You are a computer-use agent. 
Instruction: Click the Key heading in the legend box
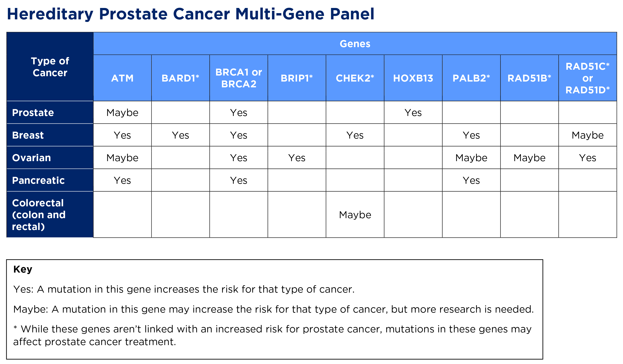pyautogui.click(x=23, y=269)
